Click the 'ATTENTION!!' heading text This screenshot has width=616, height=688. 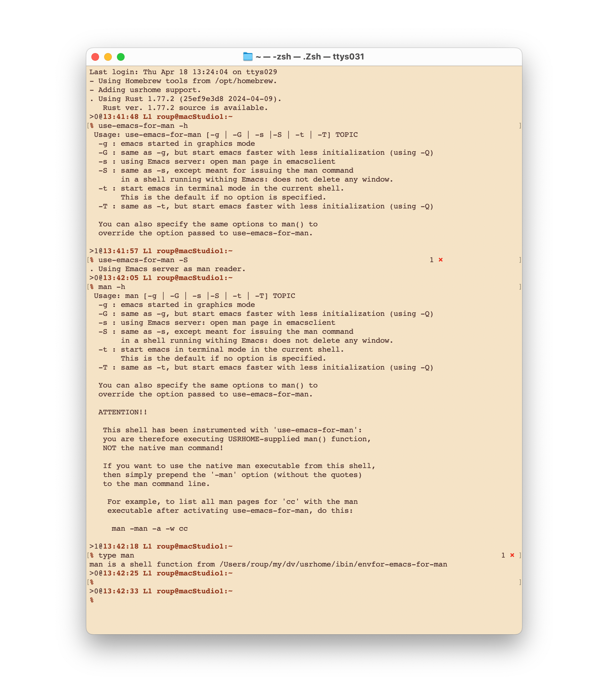122,412
